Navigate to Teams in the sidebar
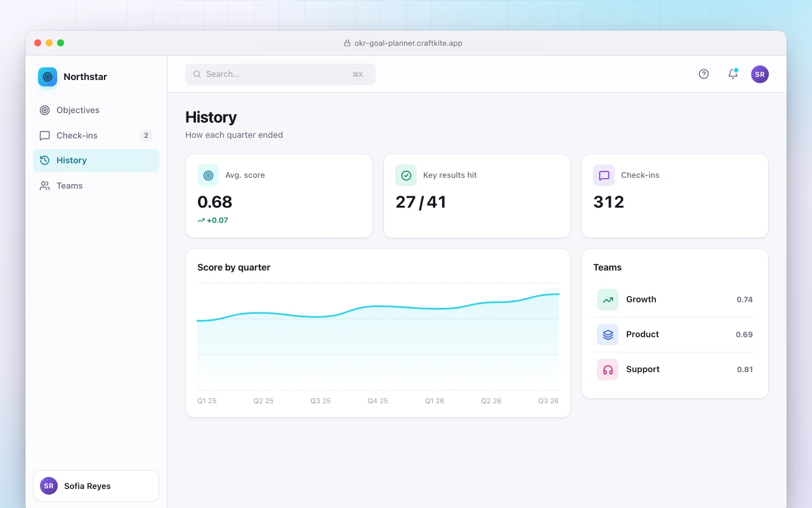Viewport: 812px width, 508px height. pos(96,185)
